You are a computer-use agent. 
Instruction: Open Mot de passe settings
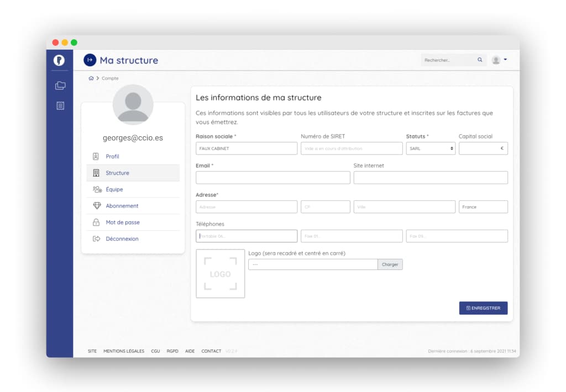point(122,223)
